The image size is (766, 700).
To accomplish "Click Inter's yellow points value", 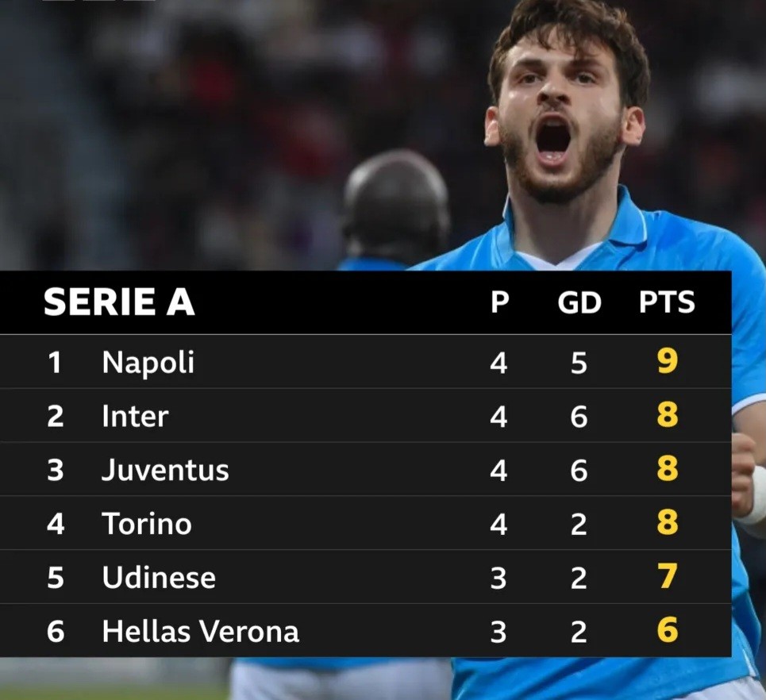I will coord(668,416).
